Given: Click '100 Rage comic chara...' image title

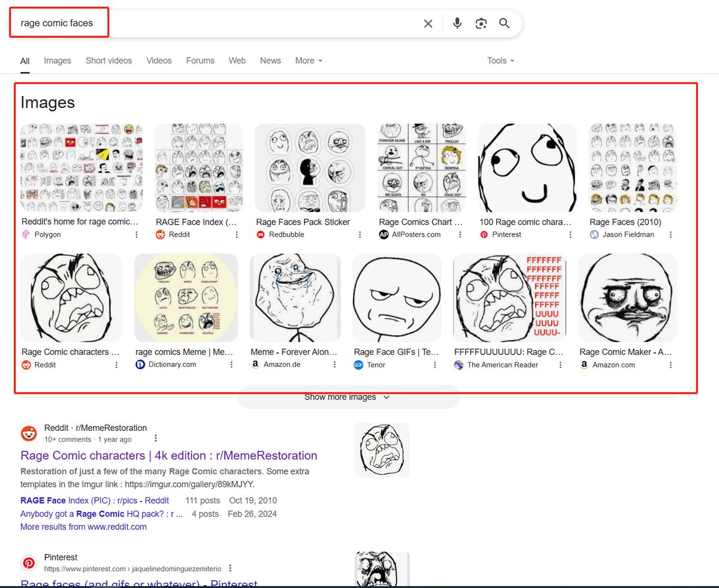Looking at the screenshot, I should tap(525, 222).
